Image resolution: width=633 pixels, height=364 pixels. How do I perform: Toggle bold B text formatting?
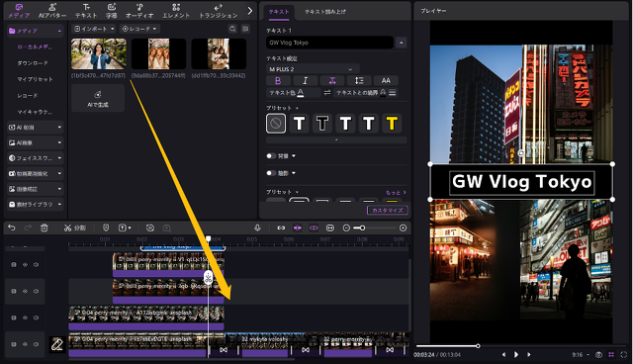[x=278, y=81]
